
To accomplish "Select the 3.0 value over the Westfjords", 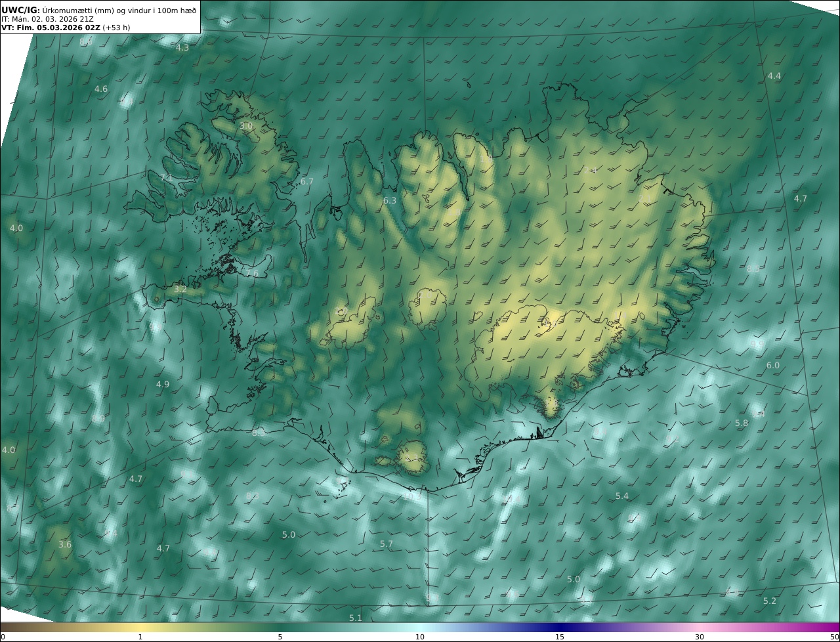I will point(246,125).
